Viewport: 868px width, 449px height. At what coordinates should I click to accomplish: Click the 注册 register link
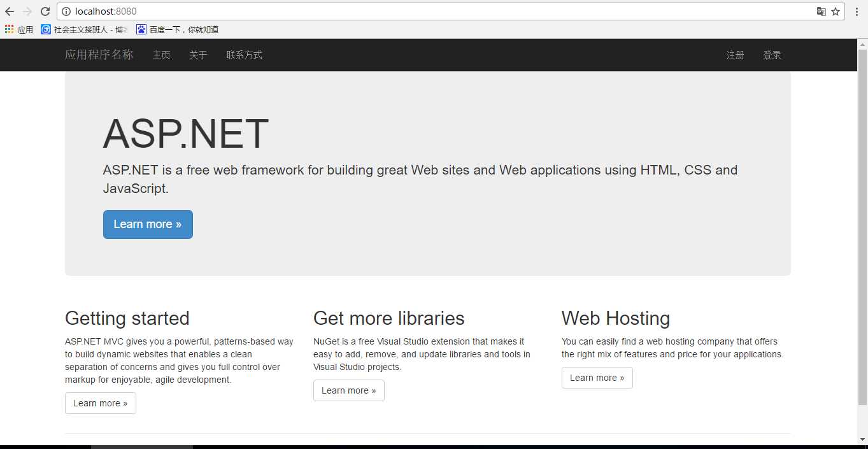(x=736, y=55)
